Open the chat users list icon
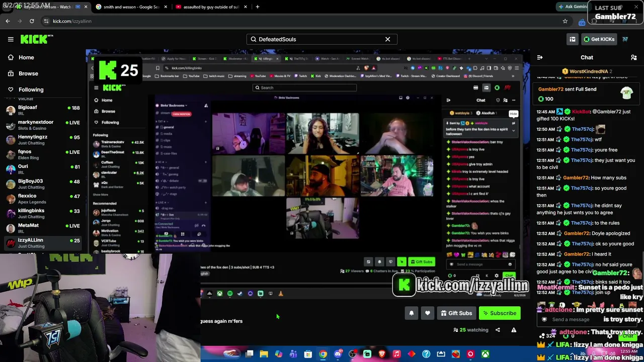Image resolution: width=644 pixels, height=362 pixels. pyautogui.click(x=633, y=58)
